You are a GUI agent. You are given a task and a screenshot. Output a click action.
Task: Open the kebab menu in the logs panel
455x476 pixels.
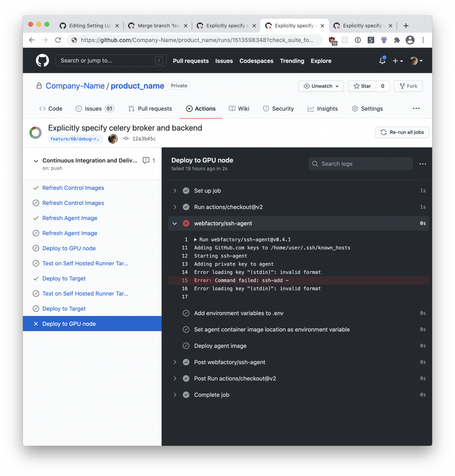point(422,163)
